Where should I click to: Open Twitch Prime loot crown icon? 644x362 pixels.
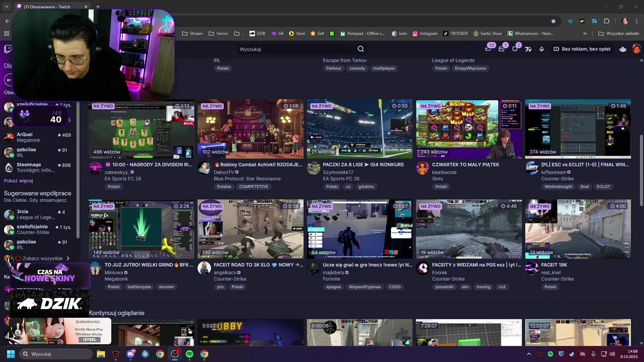click(x=488, y=49)
